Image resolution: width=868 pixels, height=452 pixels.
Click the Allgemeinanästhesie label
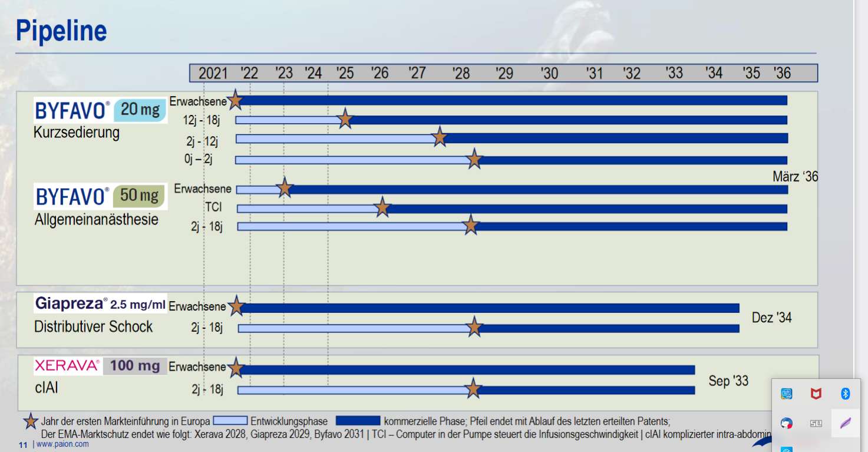(97, 220)
